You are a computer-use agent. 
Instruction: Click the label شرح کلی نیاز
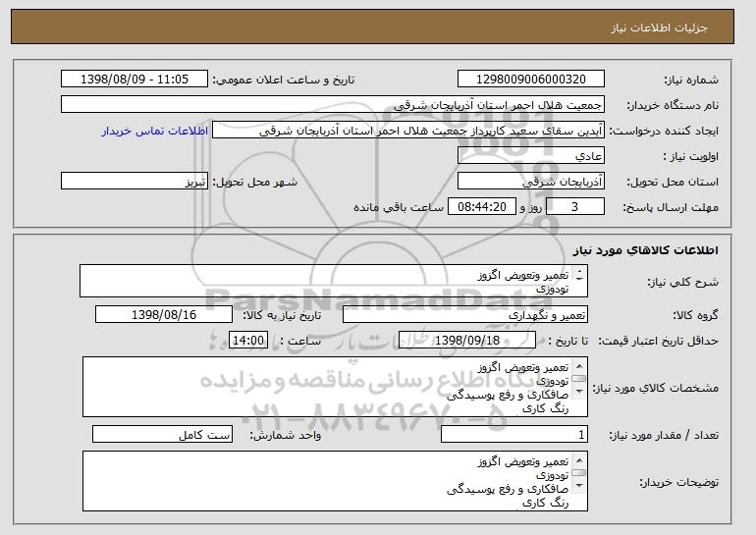(683, 283)
